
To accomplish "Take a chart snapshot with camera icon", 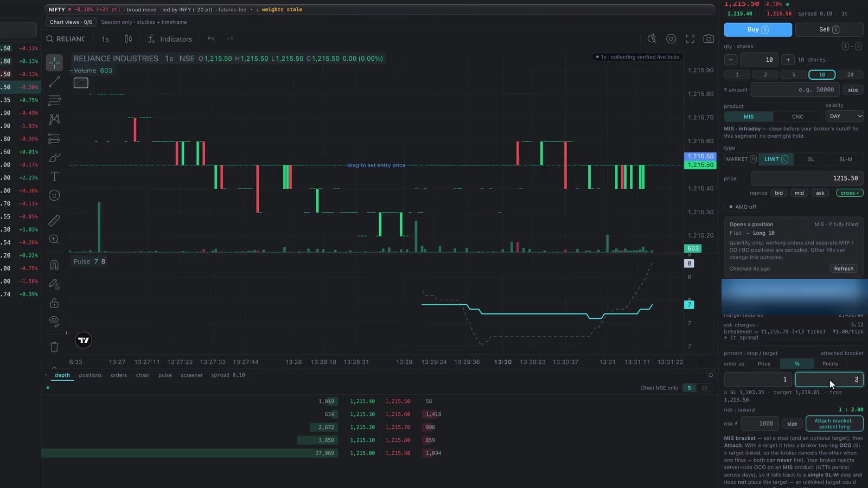I will (x=709, y=39).
